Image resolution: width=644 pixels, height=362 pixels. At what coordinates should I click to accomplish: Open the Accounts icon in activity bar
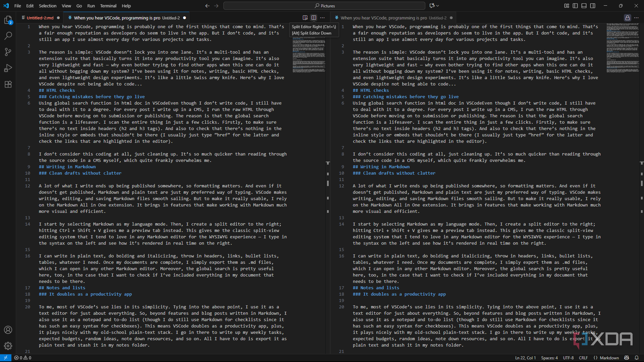point(8,330)
